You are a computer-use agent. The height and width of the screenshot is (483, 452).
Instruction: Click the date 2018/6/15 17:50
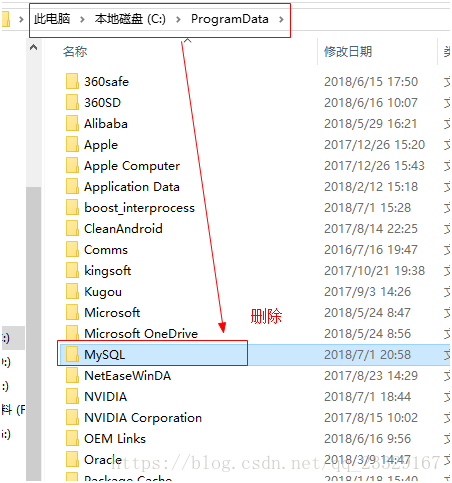371,82
